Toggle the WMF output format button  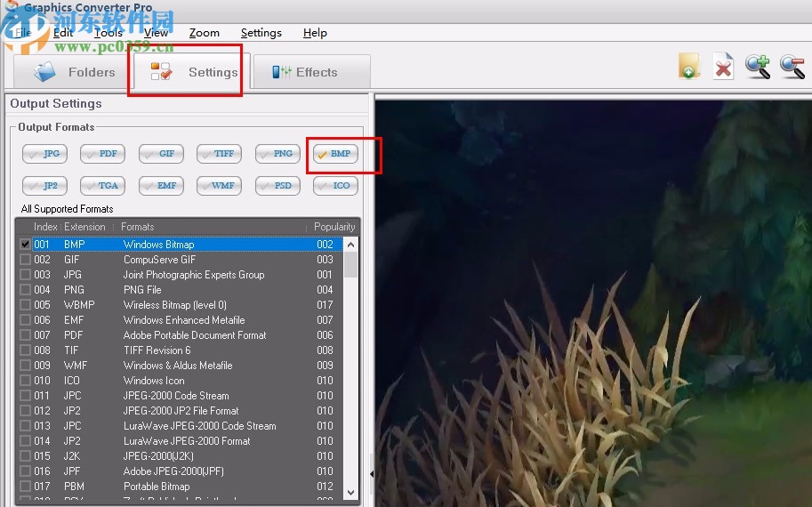click(x=219, y=186)
